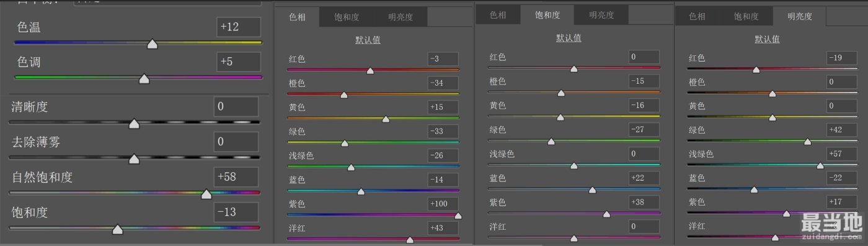Screen dimensions: 868x246
Task: Click the saturation panel 蓝色 slider handle
Action: click(x=592, y=190)
